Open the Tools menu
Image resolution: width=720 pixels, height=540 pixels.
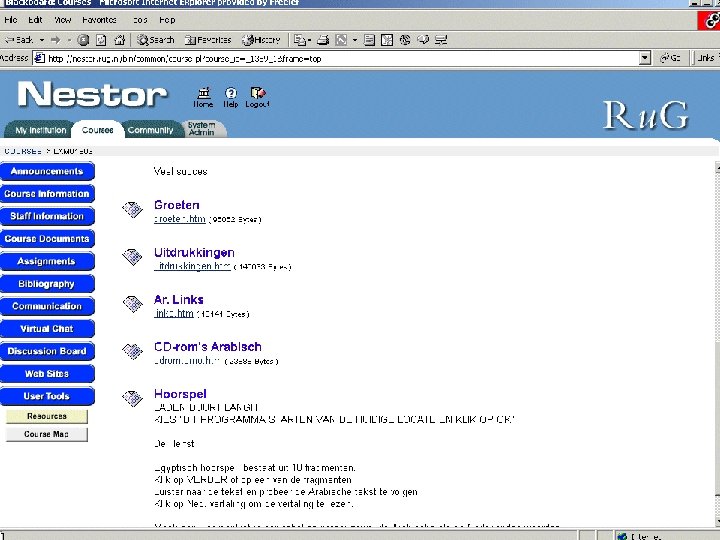point(140,20)
